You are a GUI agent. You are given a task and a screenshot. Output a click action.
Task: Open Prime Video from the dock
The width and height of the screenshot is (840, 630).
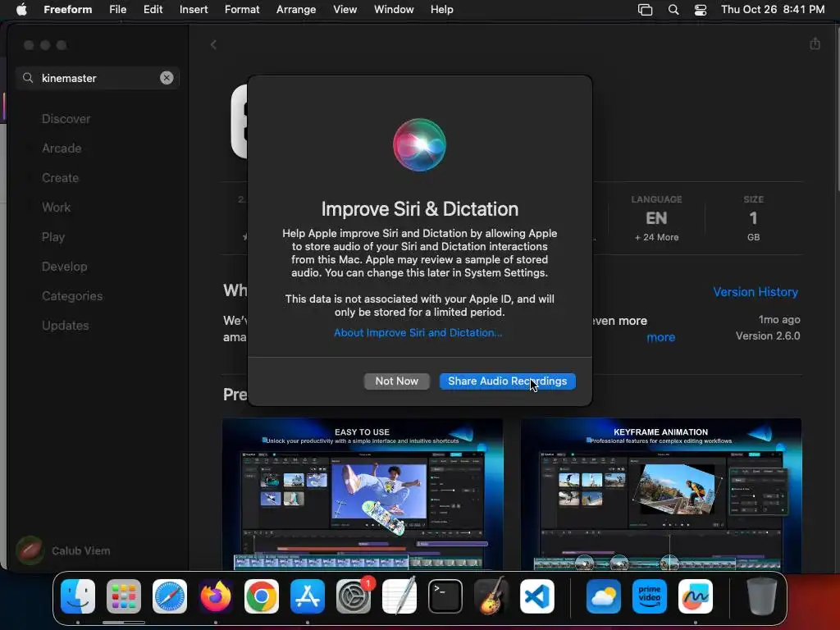[650, 596]
